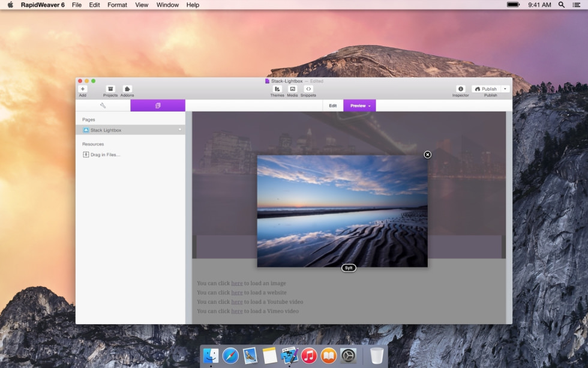Open the Edit menu in the menu bar
The width and height of the screenshot is (588, 368).
[x=95, y=5]
